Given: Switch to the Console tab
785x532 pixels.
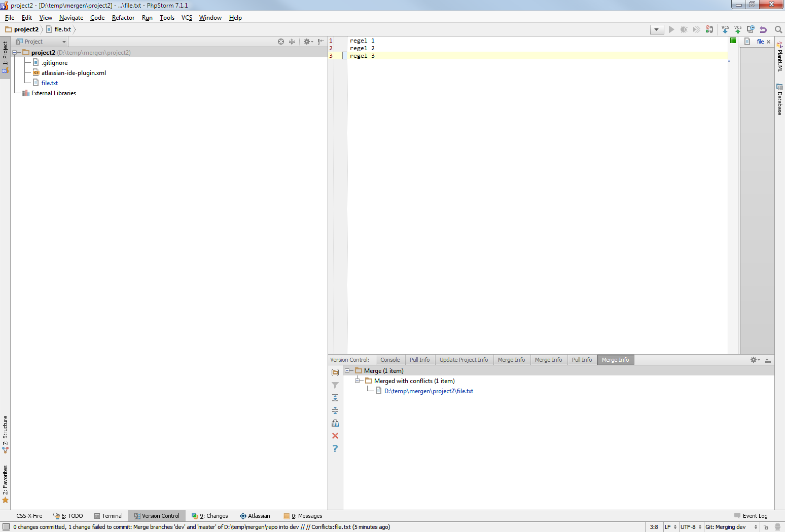Looking at the screenshot, I should (x=390, y=360).
